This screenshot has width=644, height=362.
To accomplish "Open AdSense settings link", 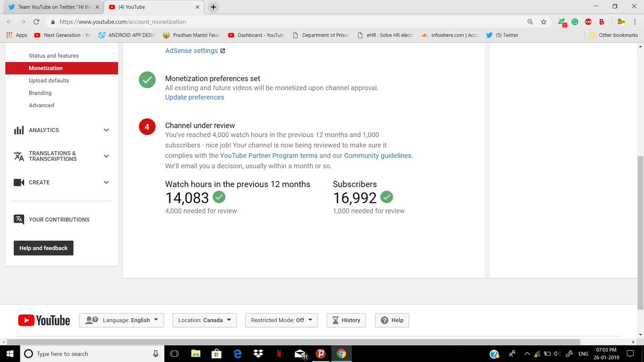I will [195, 50].
